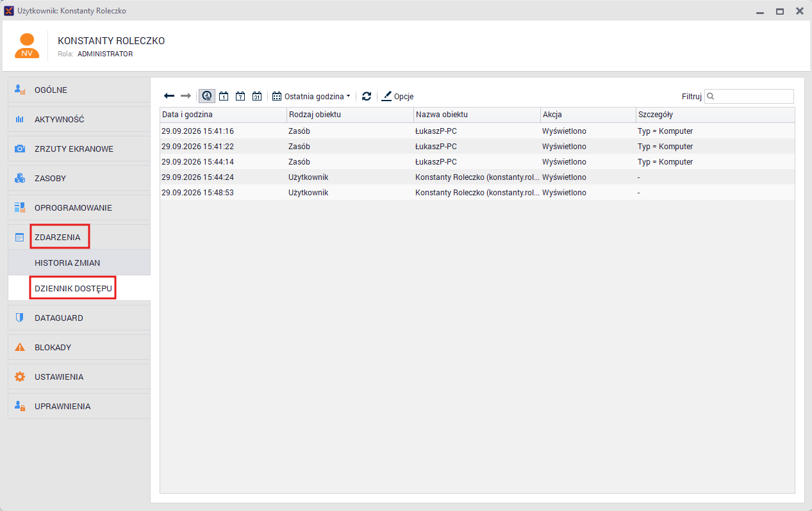Open the OGÓLNE section
The image size is (812, 511).
[79, 90]
